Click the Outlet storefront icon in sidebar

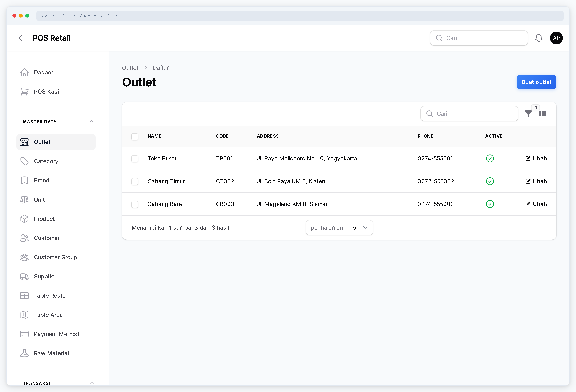tap(24, 142)
